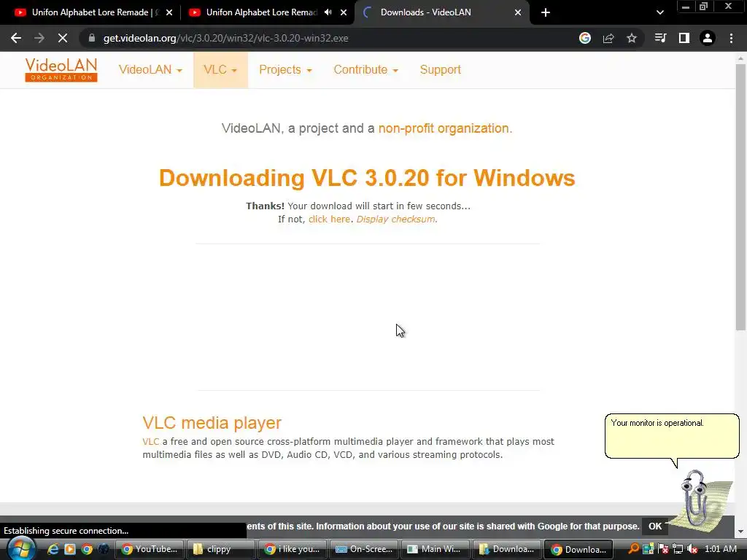Click the address bar URL field
Screen dimensions: 747x560
[329, 38]
